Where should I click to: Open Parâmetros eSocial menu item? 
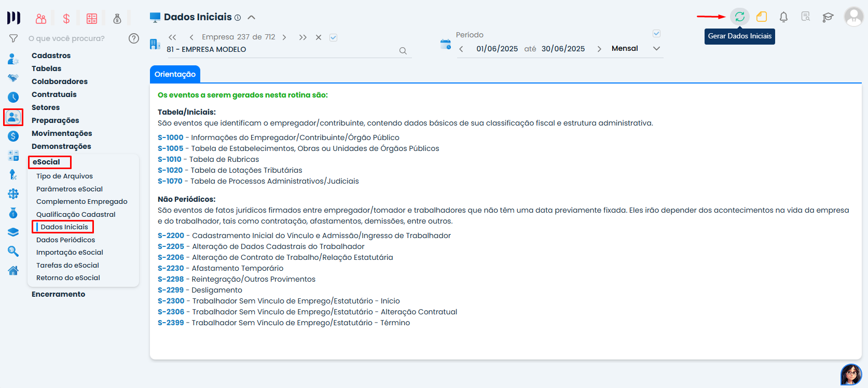coord(70,189)
